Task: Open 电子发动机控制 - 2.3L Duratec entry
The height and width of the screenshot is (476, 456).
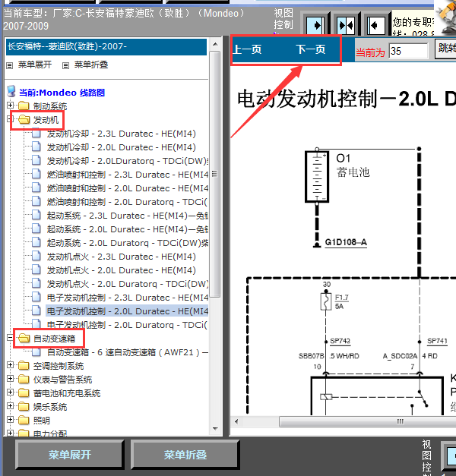Action: click(x=128, y=298)
